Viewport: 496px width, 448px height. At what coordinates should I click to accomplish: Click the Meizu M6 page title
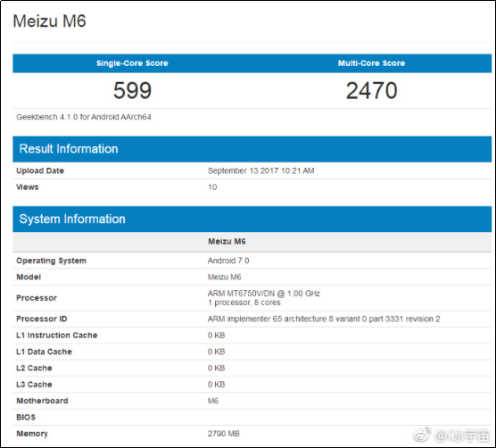(x=49, y=21)
